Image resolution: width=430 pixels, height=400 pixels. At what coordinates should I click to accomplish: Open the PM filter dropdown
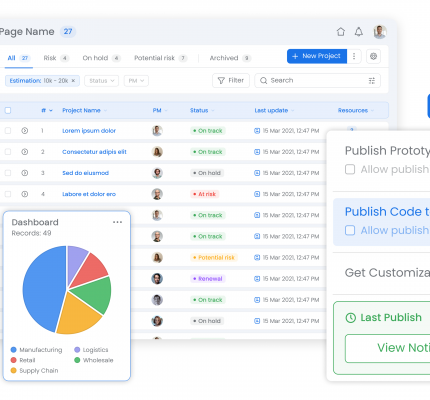(136, 81)
